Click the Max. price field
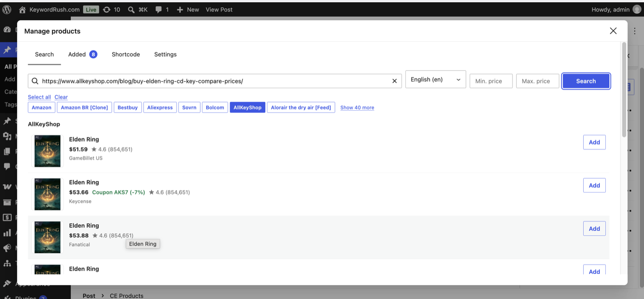The image size is (644, 299). pos(537,81)
